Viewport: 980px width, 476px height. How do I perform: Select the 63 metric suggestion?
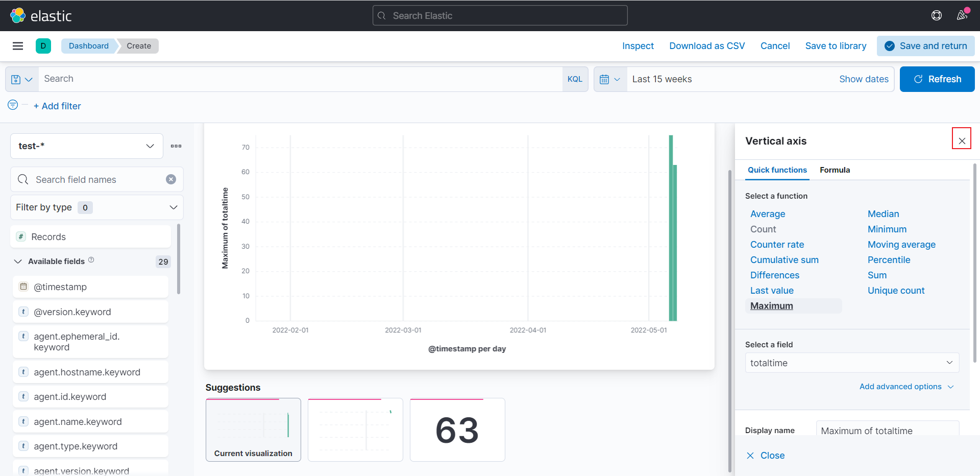tap(457, 430)
